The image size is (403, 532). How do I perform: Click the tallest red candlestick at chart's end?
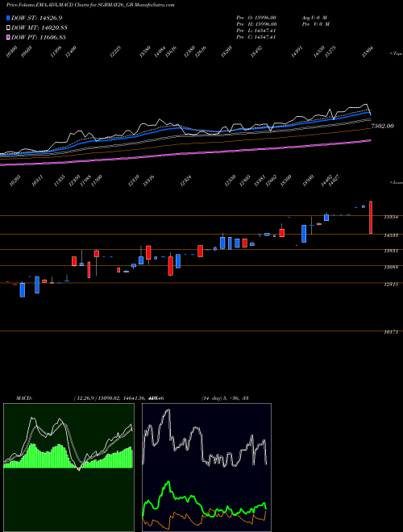[371, 217]
